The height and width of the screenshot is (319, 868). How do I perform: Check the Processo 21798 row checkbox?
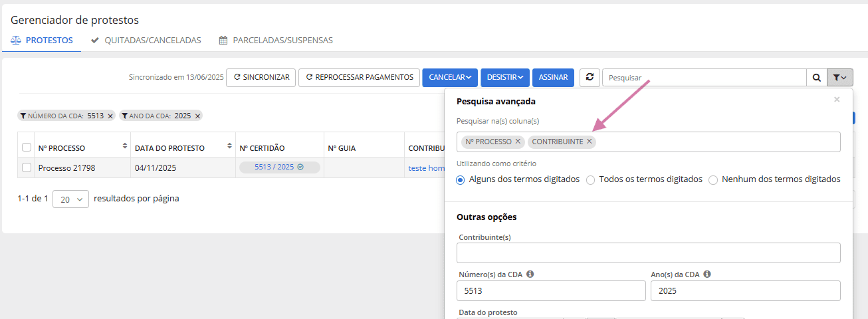pyautogui.click(x=27, y=167)
